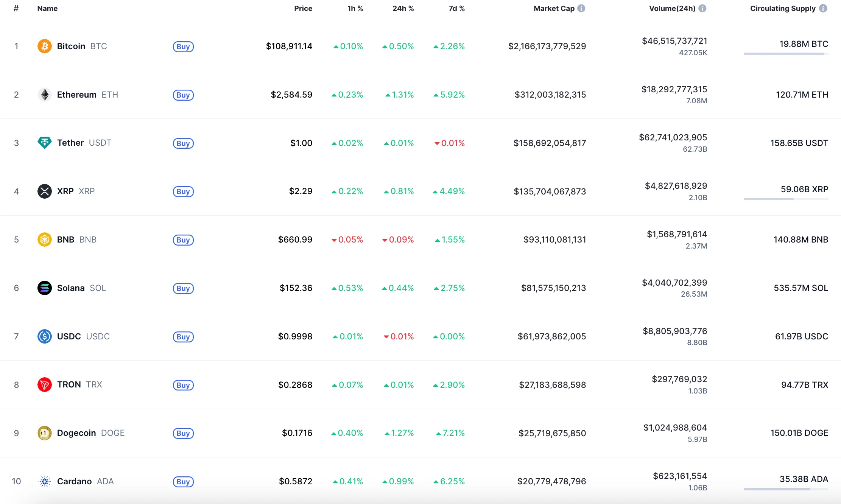This screenshot has height=504, width=841.
Task: Click the Ethereum diamond logo icon
Action: [x=45, y=95]
